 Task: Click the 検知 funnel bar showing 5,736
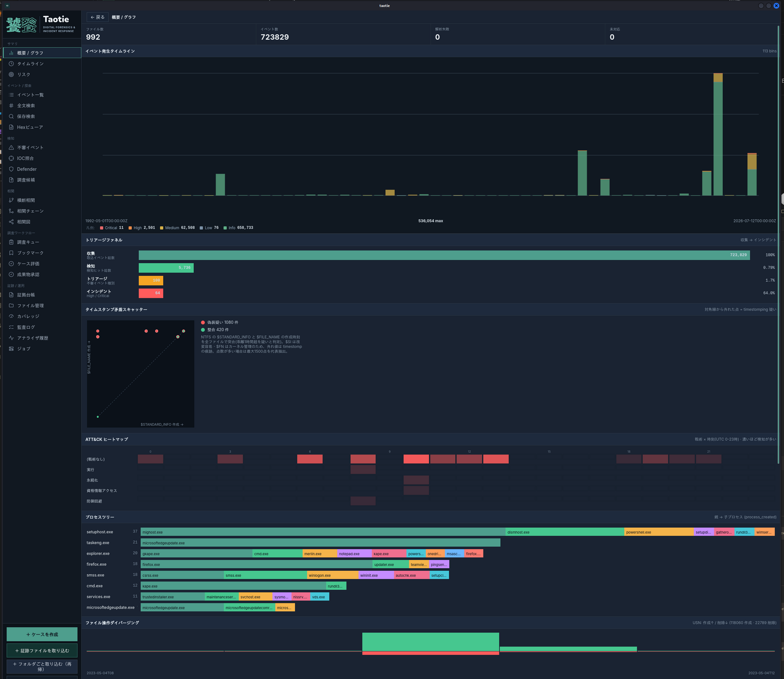(x=166, y=267)
